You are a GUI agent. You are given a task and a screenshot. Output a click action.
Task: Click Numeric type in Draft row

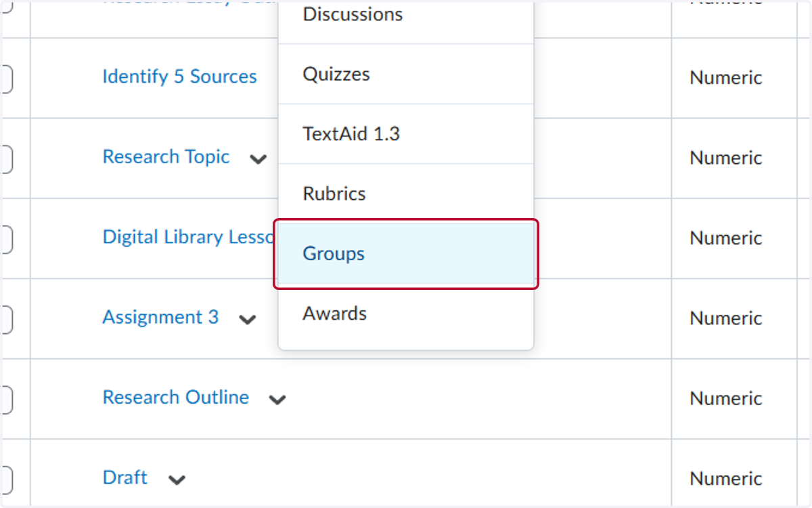pyautogui.click(x=726, y=479)
